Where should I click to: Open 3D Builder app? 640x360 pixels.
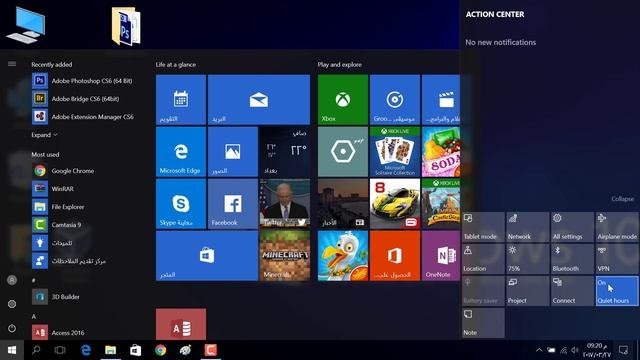click(x=56, y=297)
